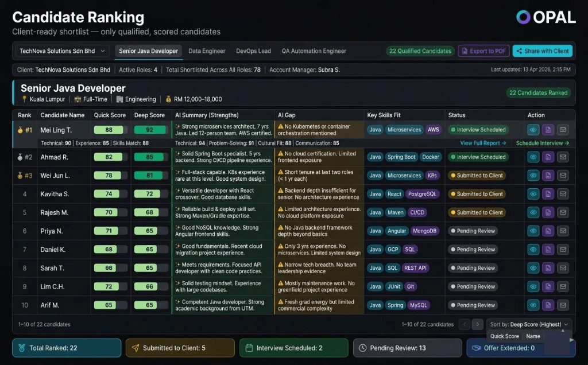
Task: Open the document icon for Arif M.
Action: pos(548,305)
